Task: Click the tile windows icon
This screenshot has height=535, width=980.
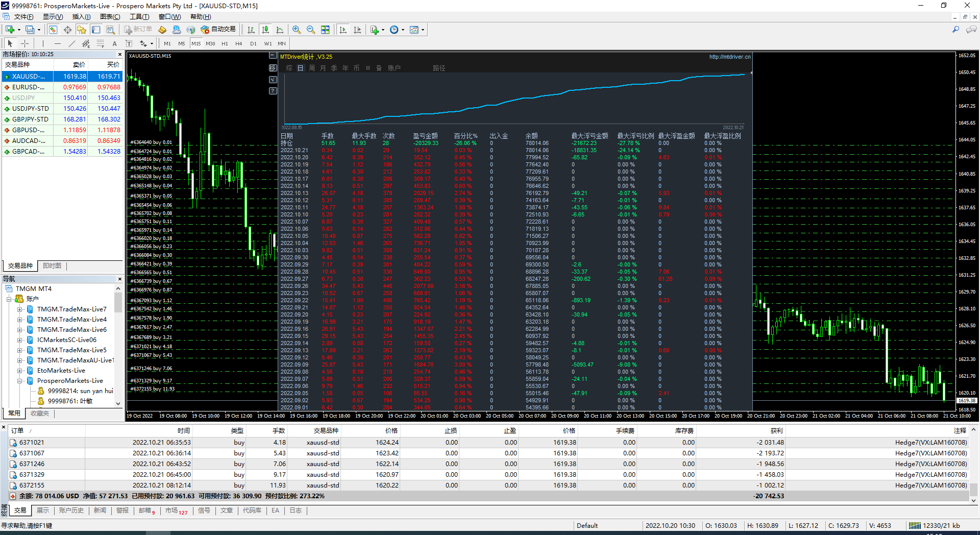Action: pos(325,30)
